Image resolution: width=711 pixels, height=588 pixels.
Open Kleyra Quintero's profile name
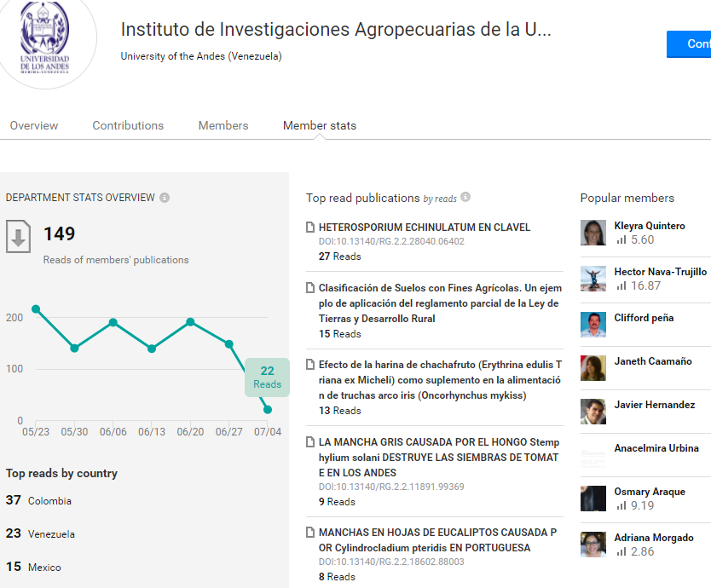650,226
